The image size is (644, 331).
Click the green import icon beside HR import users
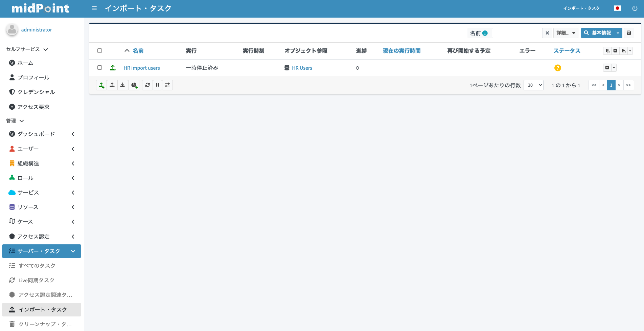click(113, 68)
